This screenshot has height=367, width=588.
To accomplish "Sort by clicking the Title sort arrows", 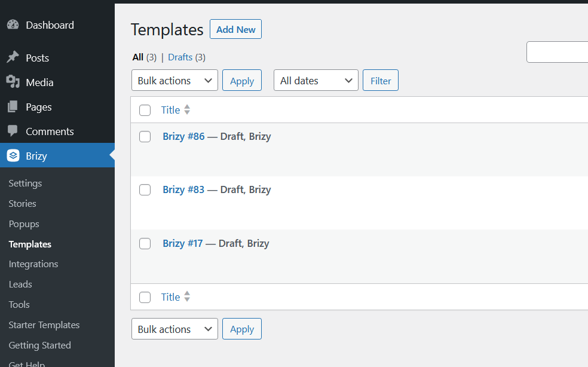I will (x=187, y=109).
